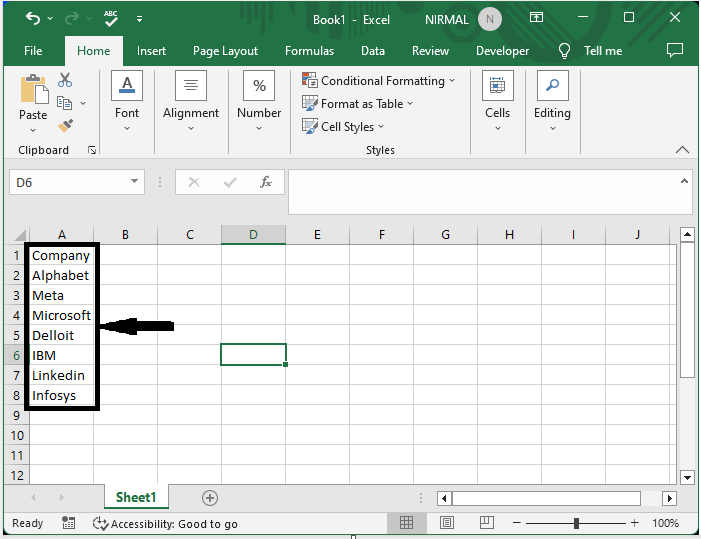Click the Redo icon in title bar
This screenshot has width=701, height=539.
click(72, 18)
